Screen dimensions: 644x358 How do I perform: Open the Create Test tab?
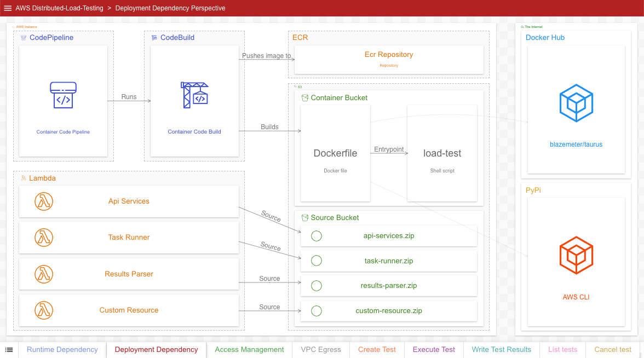377,350
